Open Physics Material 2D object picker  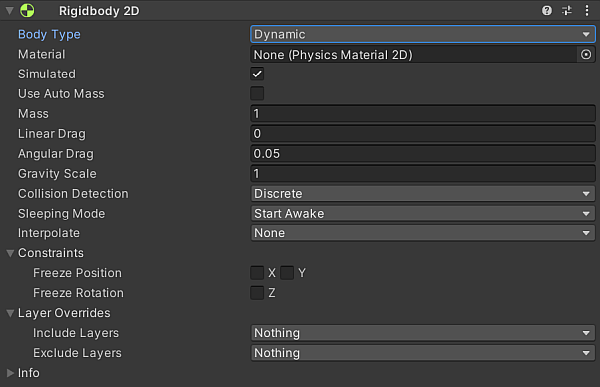tap(585, 55)
